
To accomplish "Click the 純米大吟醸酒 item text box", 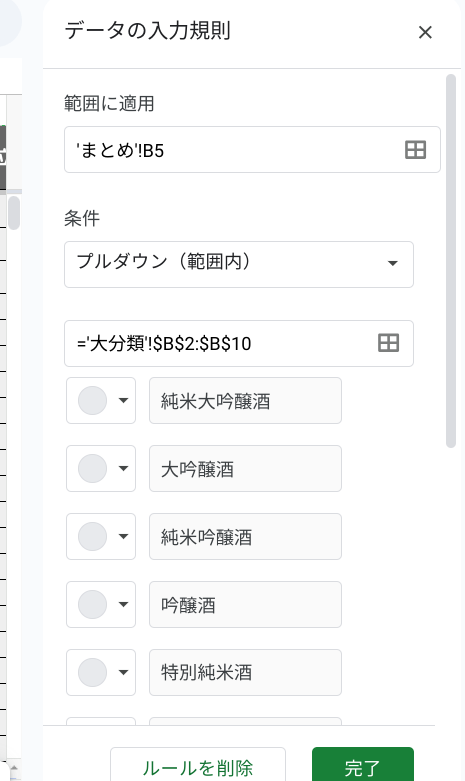I will [245, 400].
